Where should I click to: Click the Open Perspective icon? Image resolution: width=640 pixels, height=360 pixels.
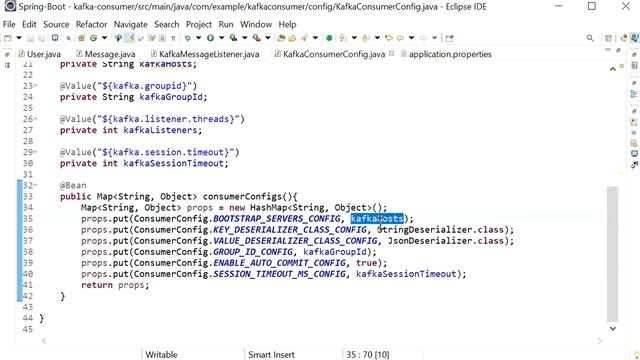pyautogui.click(x=608, y=38)
